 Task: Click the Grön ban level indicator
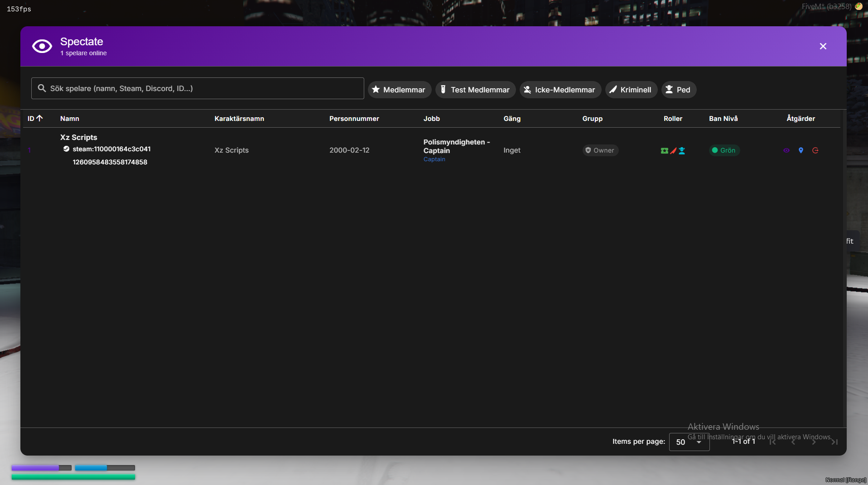click(x=724, y=150)
